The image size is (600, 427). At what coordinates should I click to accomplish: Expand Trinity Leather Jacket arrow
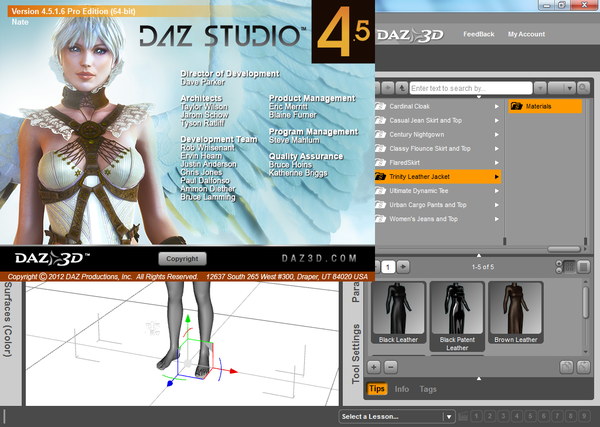496,177
